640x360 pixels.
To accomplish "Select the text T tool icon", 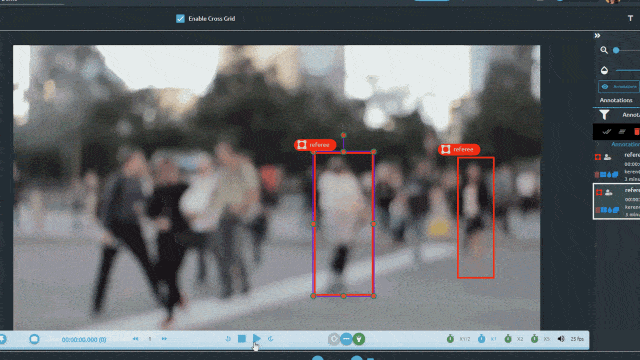I will click(630, 18).
